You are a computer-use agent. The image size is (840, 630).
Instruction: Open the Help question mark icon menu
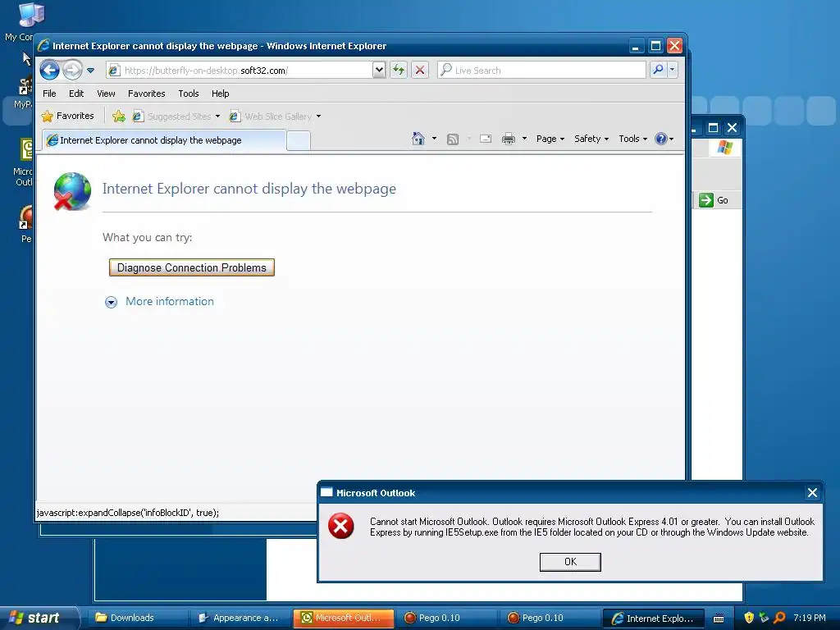664,139
